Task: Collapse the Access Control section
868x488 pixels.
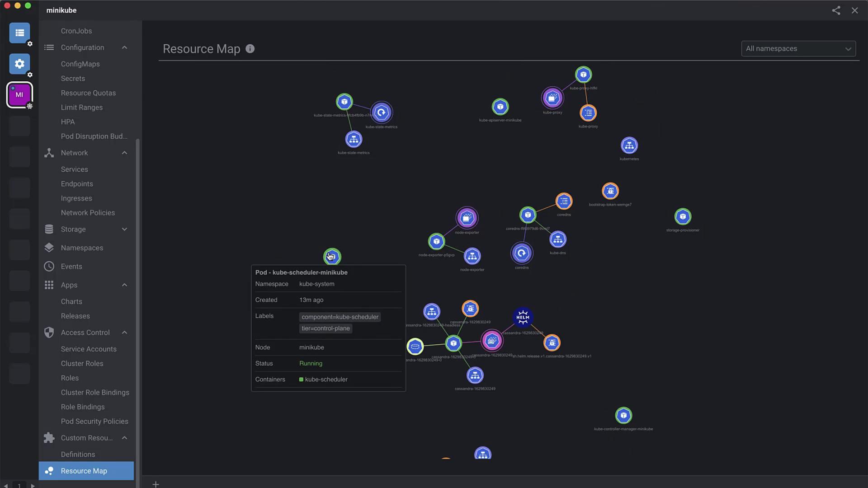Action: pos(124,333)
